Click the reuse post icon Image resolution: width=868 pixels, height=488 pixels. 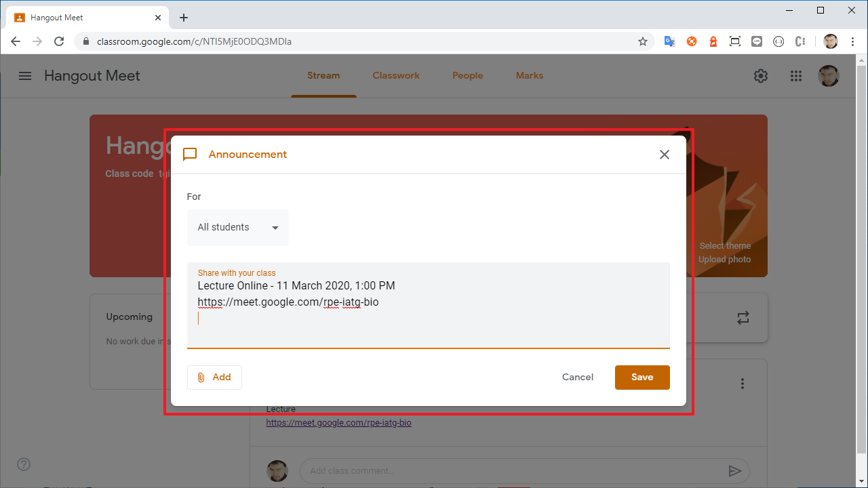743,318
